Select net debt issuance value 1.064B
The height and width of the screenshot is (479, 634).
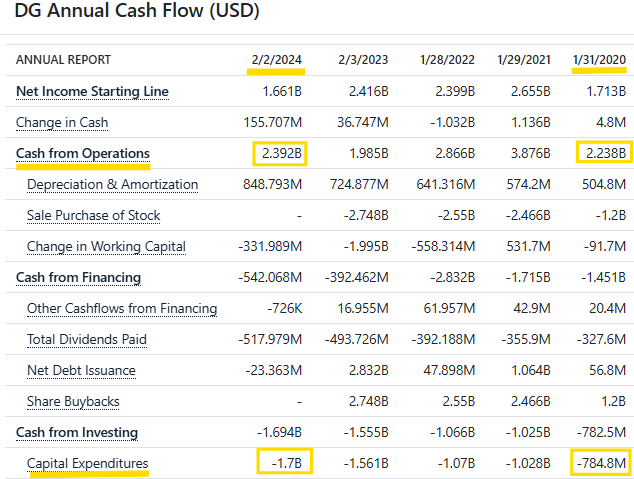click(531, 370)
